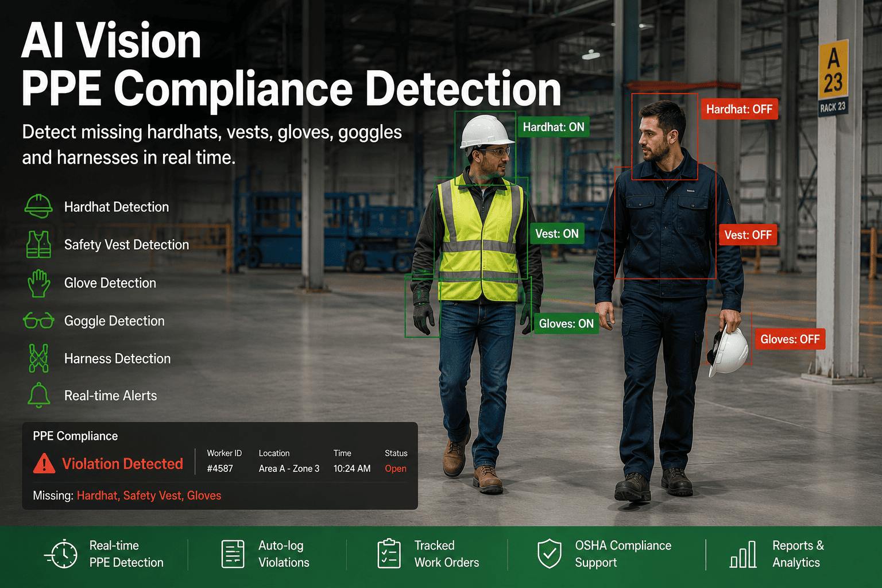Click 'Tracked Work Orders' footer text
The height and width of the screenshot is (588, 882).
pyautogui.click(x=447, y=554)
